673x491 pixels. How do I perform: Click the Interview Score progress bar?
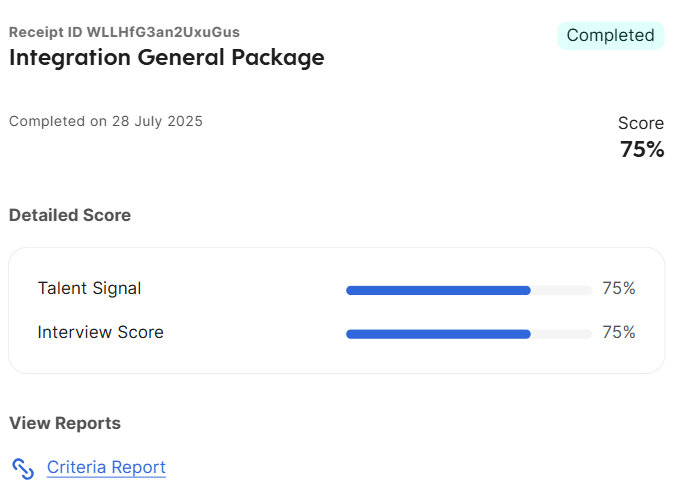(469, 334)
